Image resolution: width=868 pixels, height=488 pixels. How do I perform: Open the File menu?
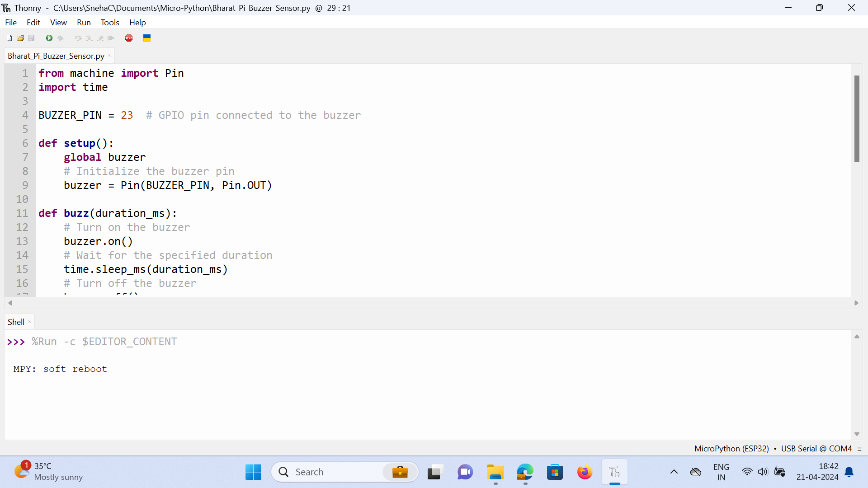click(10, 22)
